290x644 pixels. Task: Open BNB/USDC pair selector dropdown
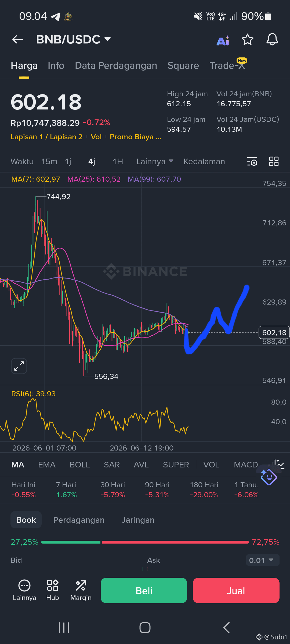click(73, 39)
